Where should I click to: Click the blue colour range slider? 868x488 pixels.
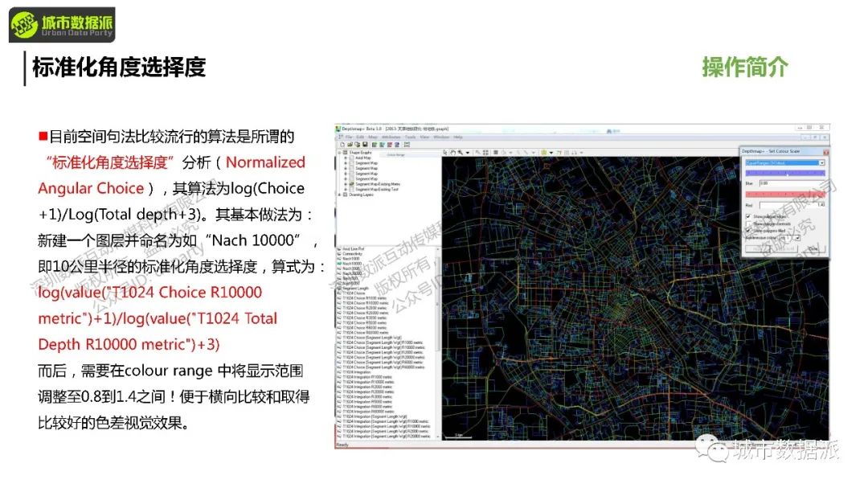pos(785,173)
